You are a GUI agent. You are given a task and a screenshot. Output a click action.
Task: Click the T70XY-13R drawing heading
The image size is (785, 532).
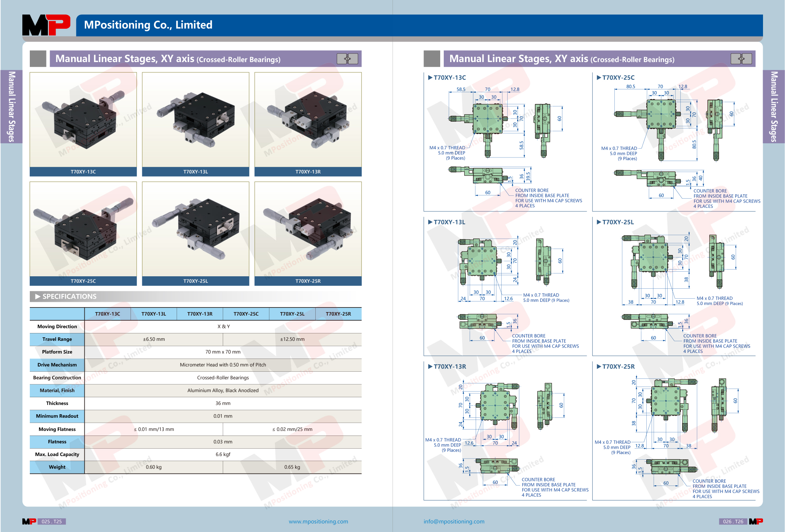pyautogui.click(x=450, y=367)
